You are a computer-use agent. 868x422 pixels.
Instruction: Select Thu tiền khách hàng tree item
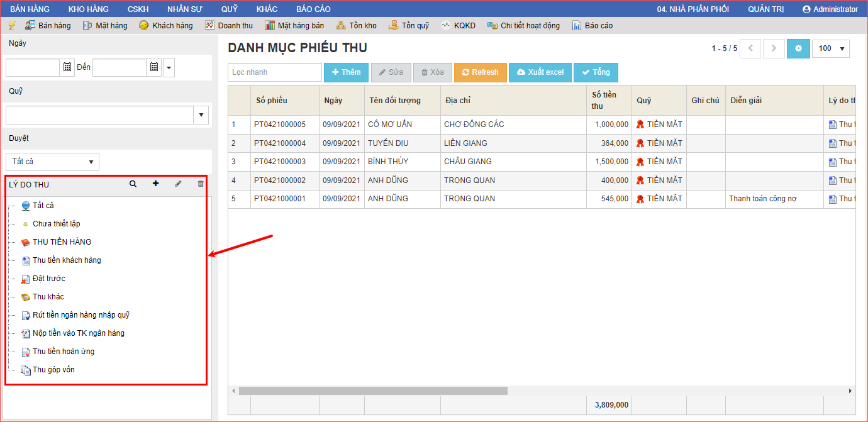point(67,260)
